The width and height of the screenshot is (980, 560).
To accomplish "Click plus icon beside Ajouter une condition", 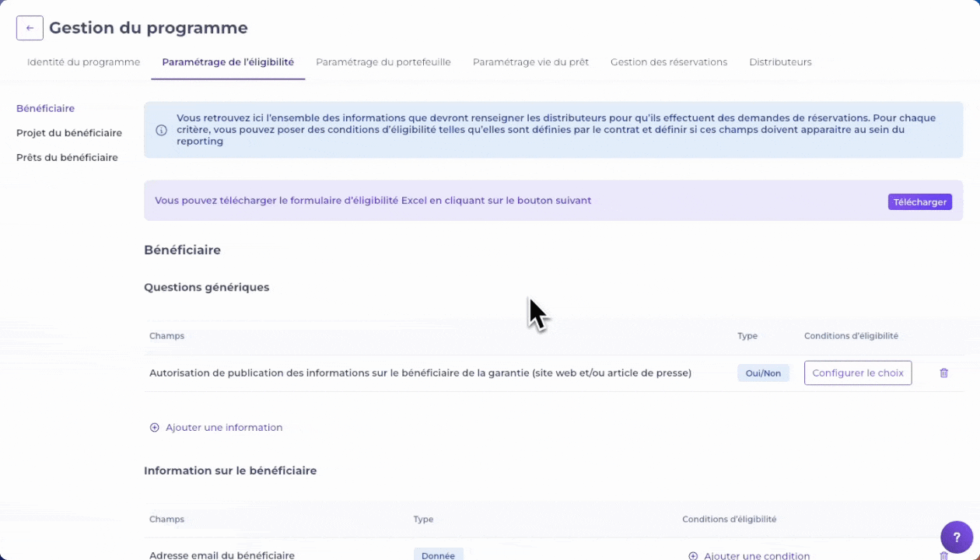I will [x=693, y=556].
